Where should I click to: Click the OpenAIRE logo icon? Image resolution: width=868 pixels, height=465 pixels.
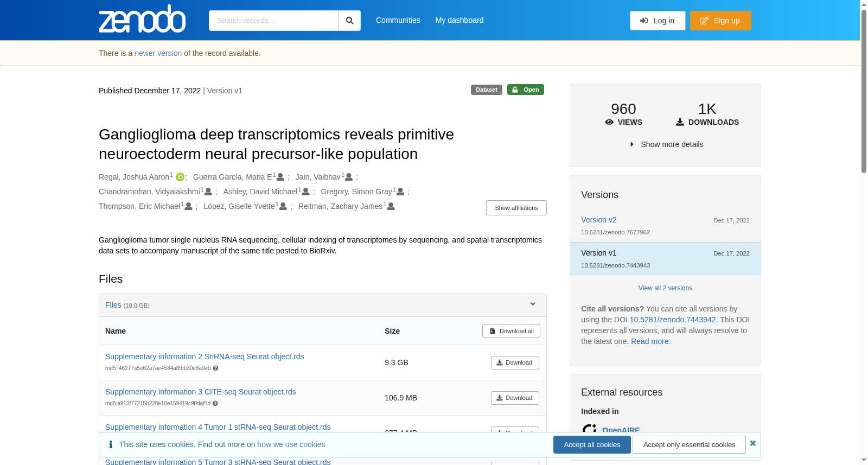[589, 430]
